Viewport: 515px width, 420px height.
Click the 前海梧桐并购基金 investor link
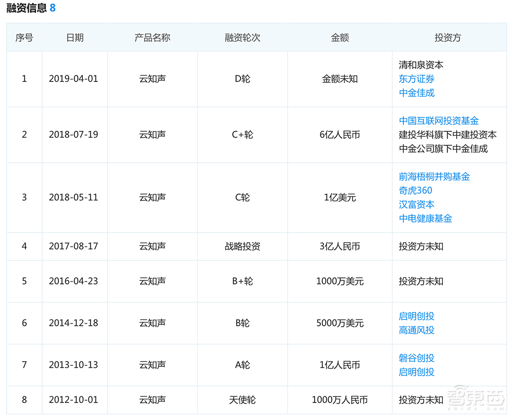434,176
